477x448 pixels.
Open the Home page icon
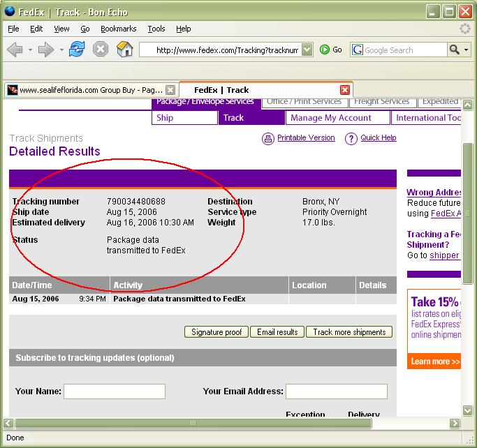coord(125,50)
